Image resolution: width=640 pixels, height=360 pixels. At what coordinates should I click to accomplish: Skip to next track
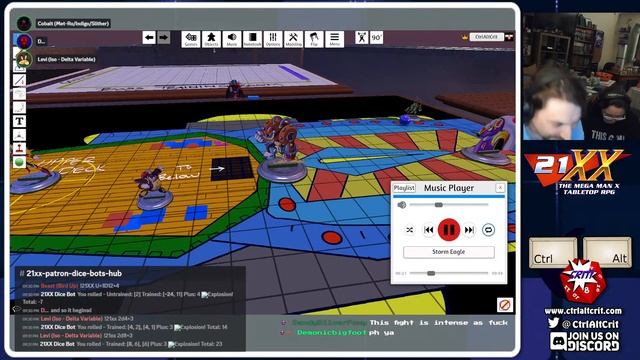[469, 230]
